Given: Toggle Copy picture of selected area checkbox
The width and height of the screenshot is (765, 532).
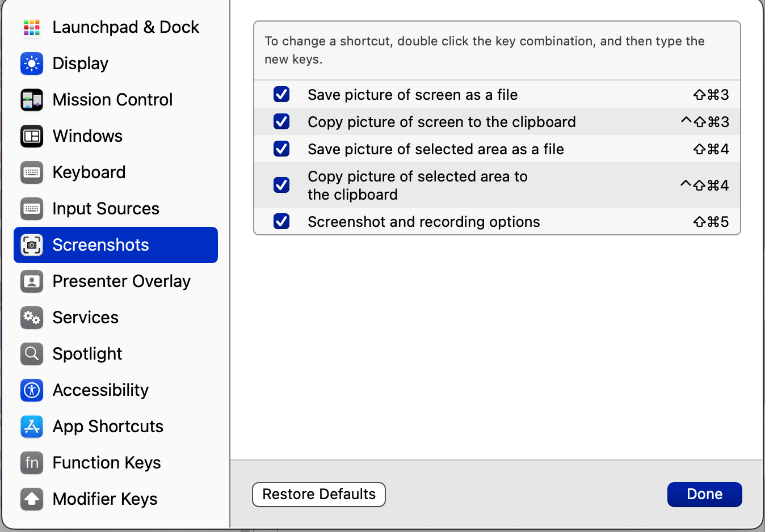Looking at the screenshot, I should pyautogui.click(x=281, y=185).
